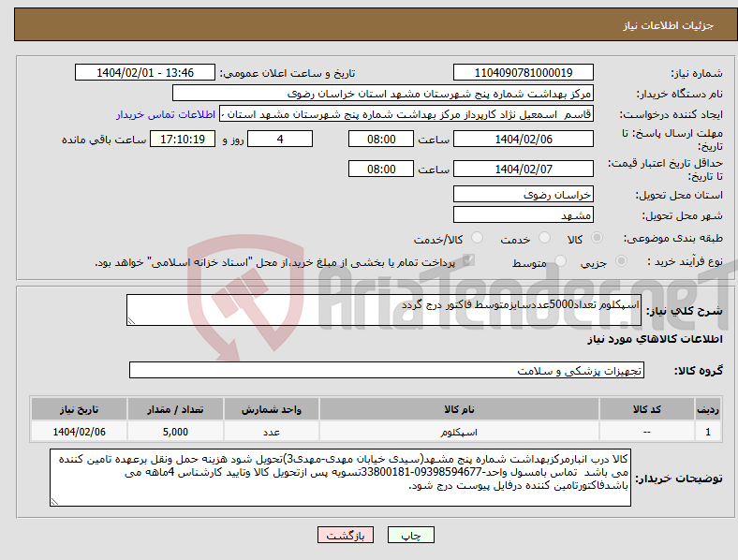Image resolution: width=738 pixels, height=560 pixels.
Task: Click the remaining days field showing 4
Action: click(280, 139)
